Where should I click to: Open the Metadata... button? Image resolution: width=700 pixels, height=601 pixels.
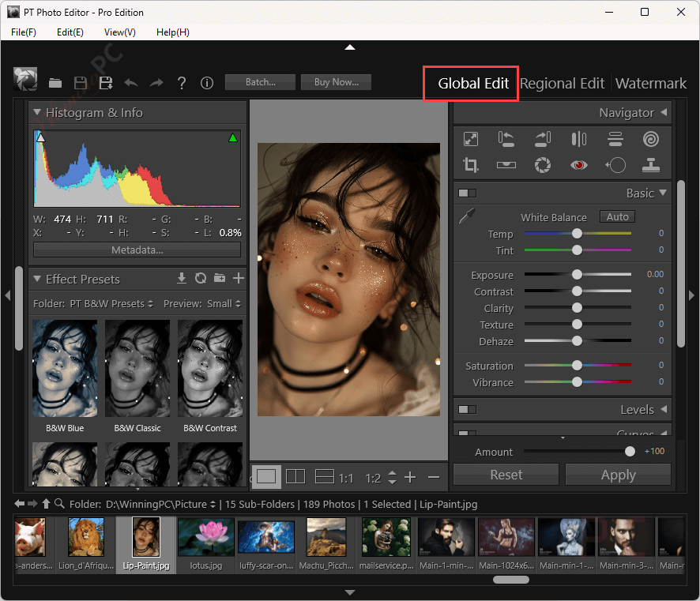pyautogui.click(x=137, y=250)
